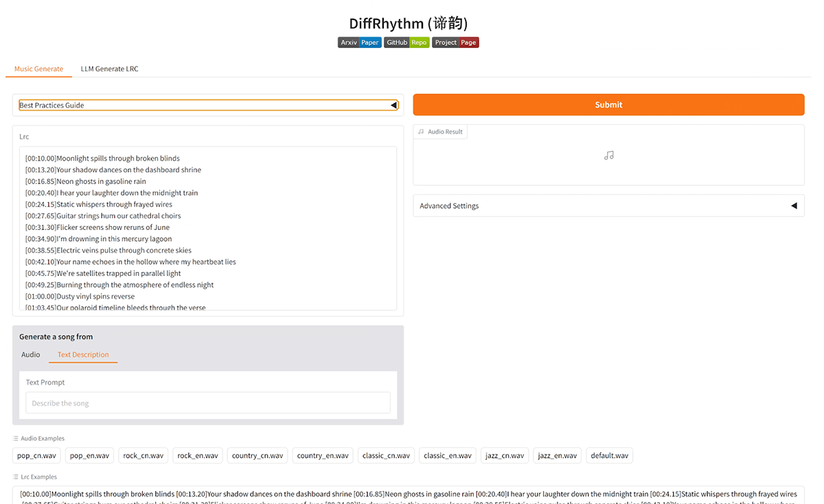
Task: Select the jazz_cn.wav audio example
Action: pos(504,455)
